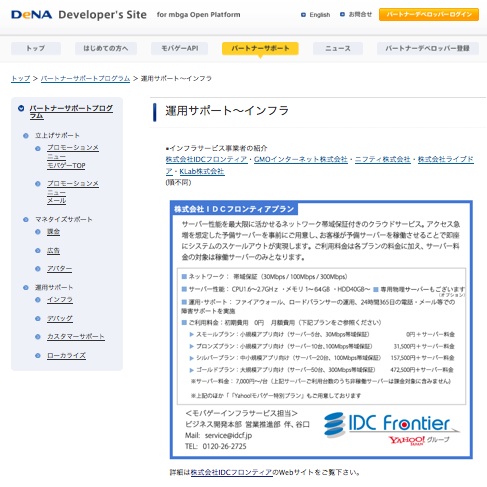
Task: Click the TEL 0120-26-2725 text
Action: tap(216, 446)
